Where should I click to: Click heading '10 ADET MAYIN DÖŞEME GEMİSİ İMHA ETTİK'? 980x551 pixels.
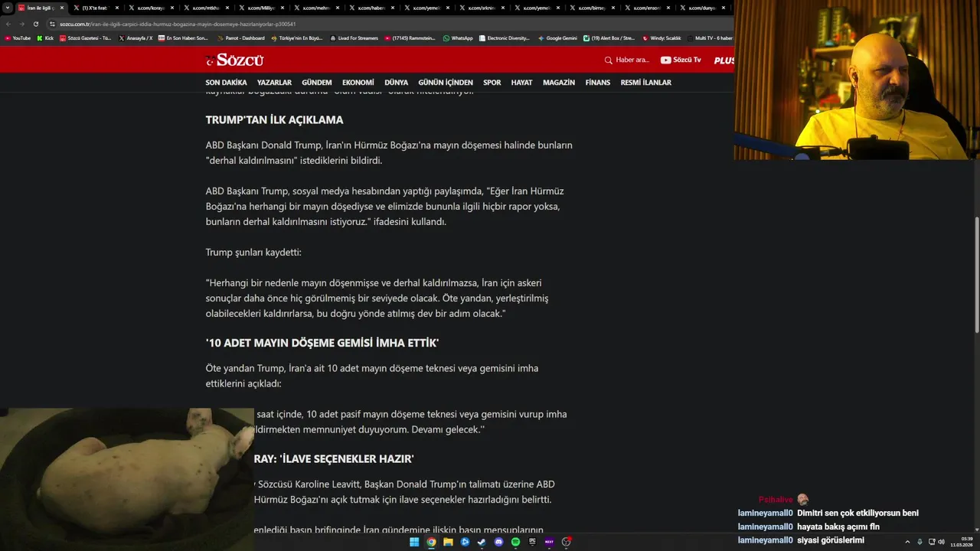click(x=322, y=343)
